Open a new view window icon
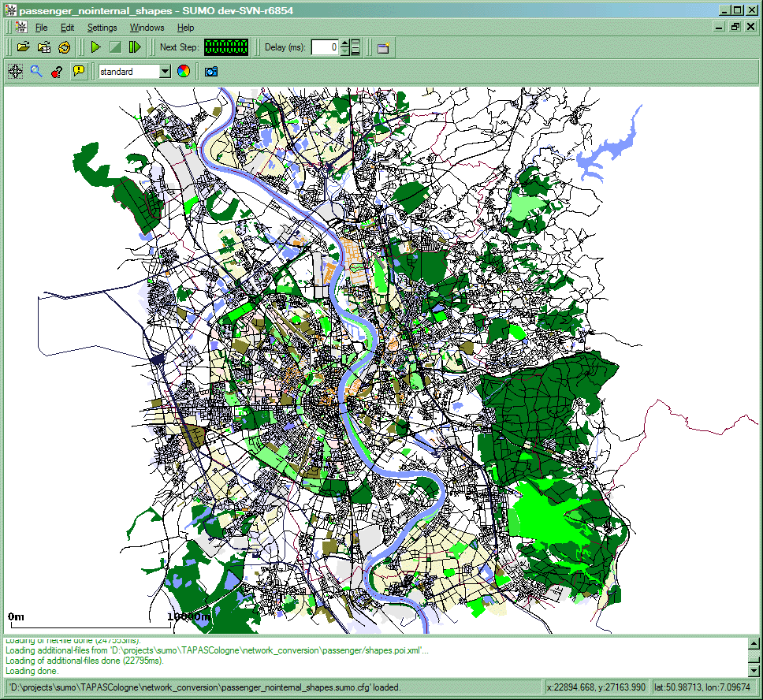This screenshot has width=763, height=700. click(383, 48)
